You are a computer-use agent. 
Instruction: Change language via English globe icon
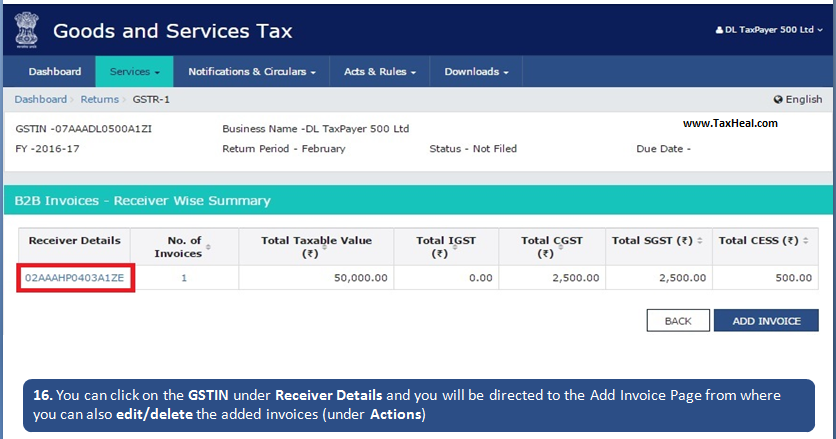pyautogui.click(x=797, y=100)
